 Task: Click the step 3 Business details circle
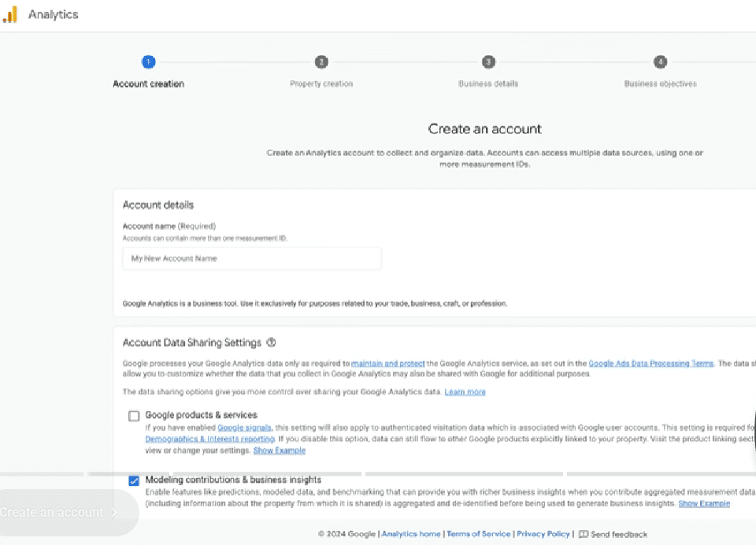(x=488, y=62)
